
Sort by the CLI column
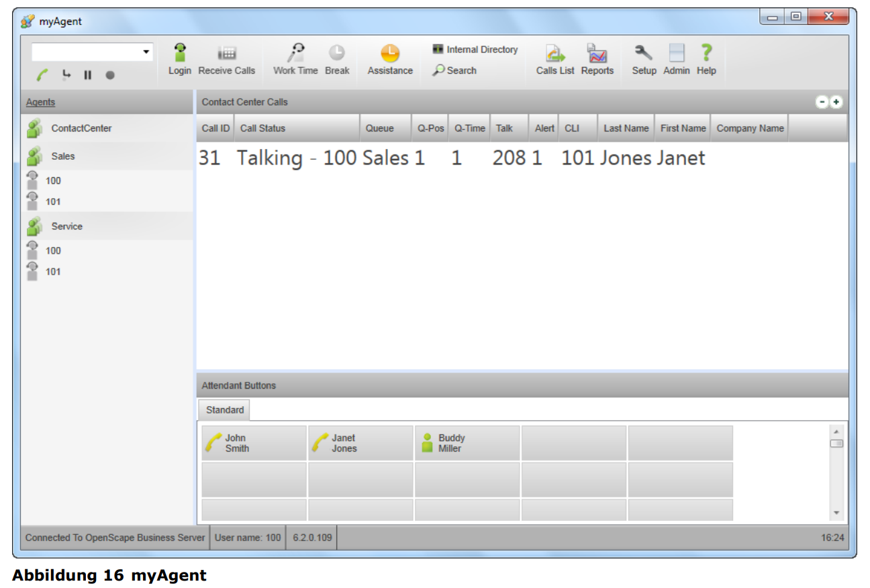(x=578, y=128)
